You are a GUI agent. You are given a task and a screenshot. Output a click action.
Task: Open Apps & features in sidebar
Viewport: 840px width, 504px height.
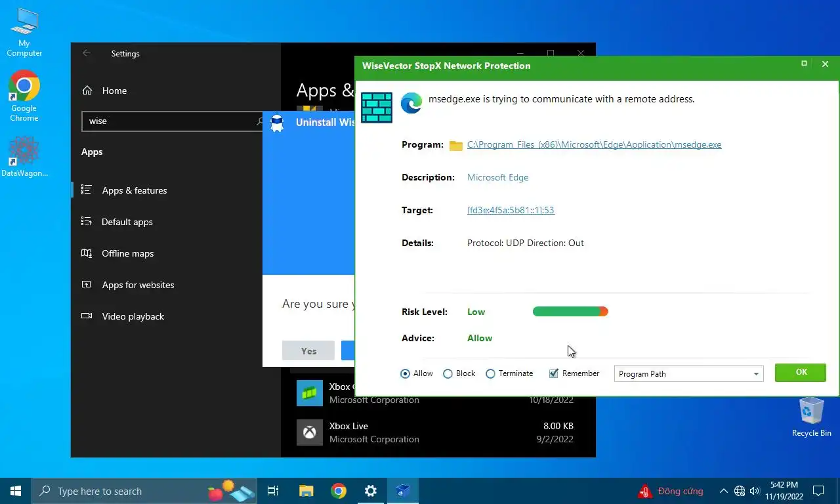point(175,190)
